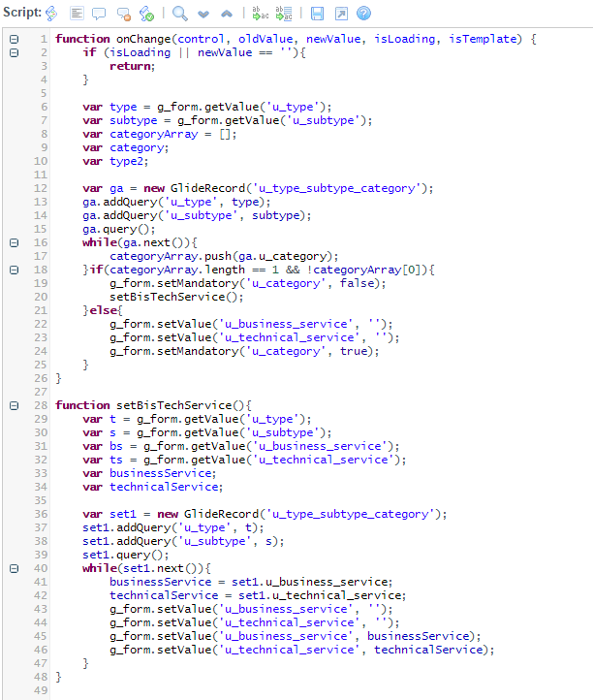Image resolution: width=593 pixels, height=700 pixels.
Task: Click 'oldValue' parameter on line 1
Action: 265,40
